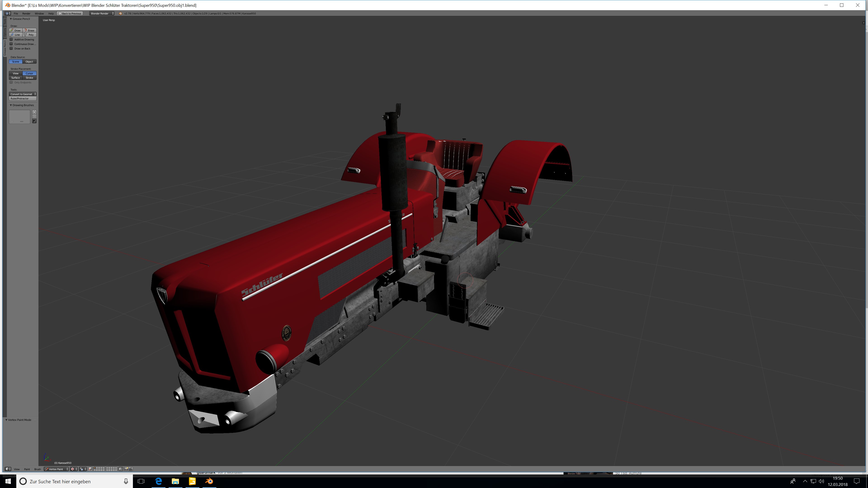Enable Draw on Back checkbox
Image resolution: width=868 pixels, height=488 pixels.
tap(11, 49)
